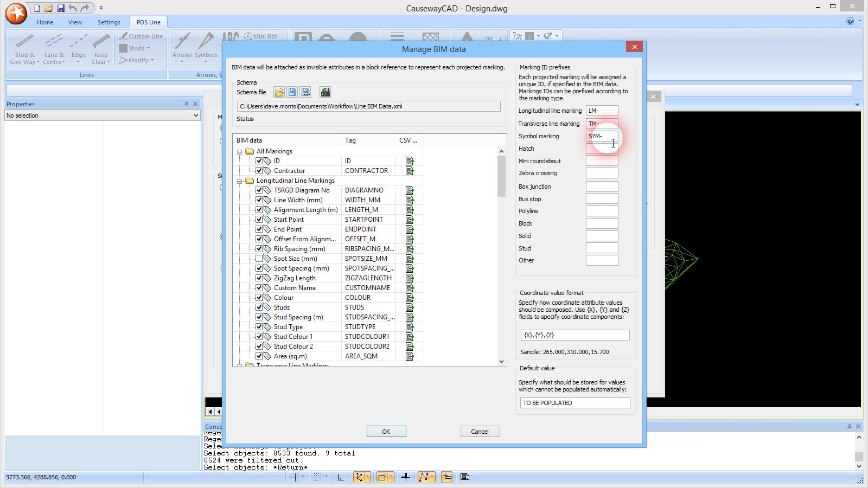Open a schema file with the folder icon
Image resolution: width=868 pixels, height=488 pixels.
pyautogui.click(x=279, y=92)
